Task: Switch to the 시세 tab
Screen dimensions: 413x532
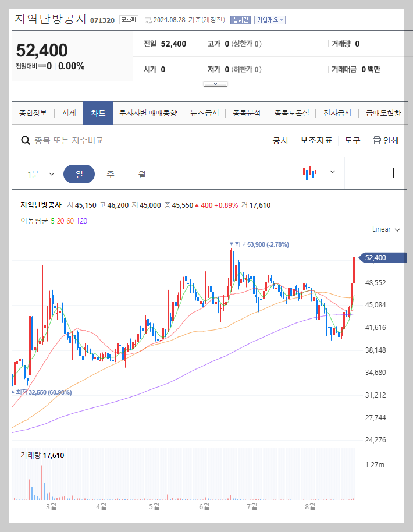Action: 69,114
